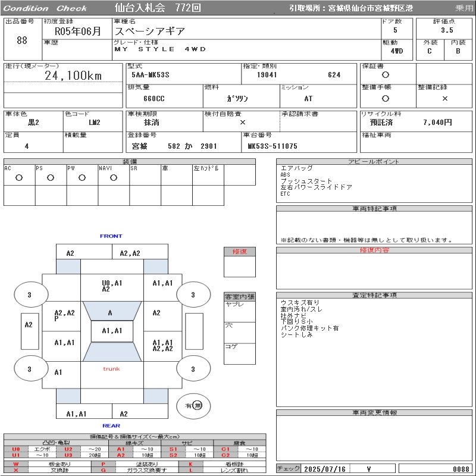Click the center roof box marked A1,A1
476x476 pixels.
(x=112, y=331)
